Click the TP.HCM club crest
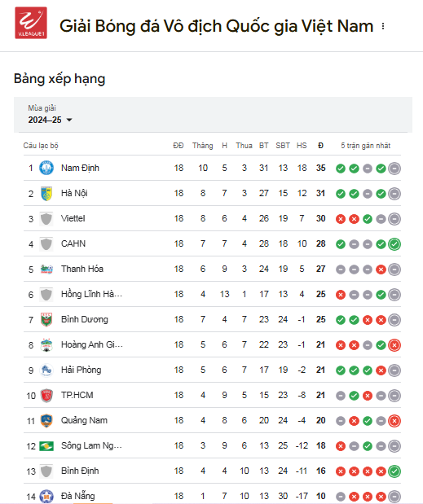The height and width of the screenshot is (504, 423). (46, 396)
